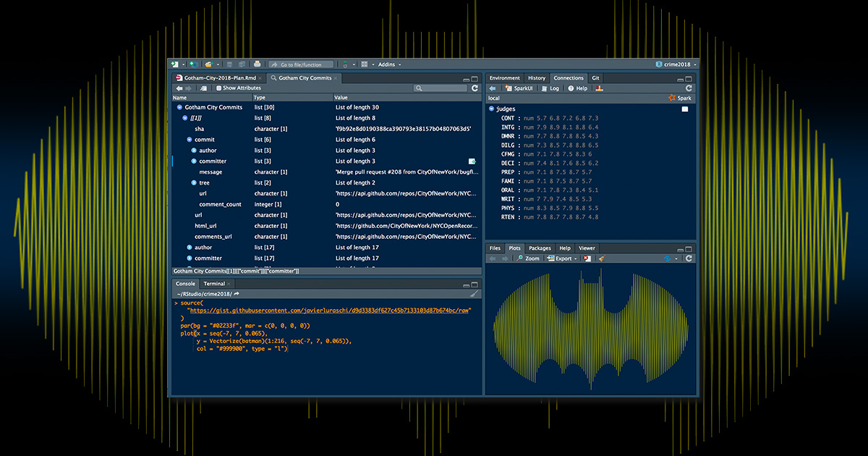Preview the judges table with grid icon
868x456 pixels.
coord(685,109)
